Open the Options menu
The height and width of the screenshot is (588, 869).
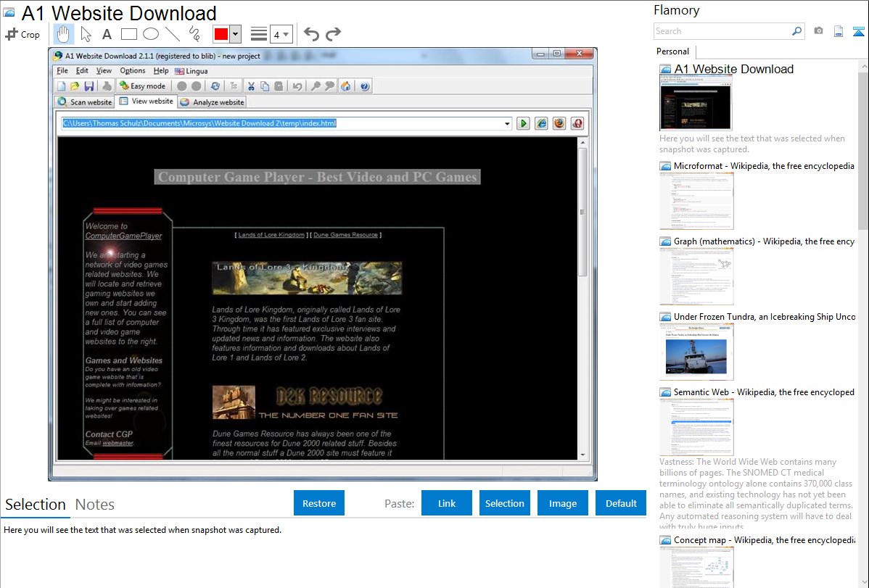coord(133,71)
